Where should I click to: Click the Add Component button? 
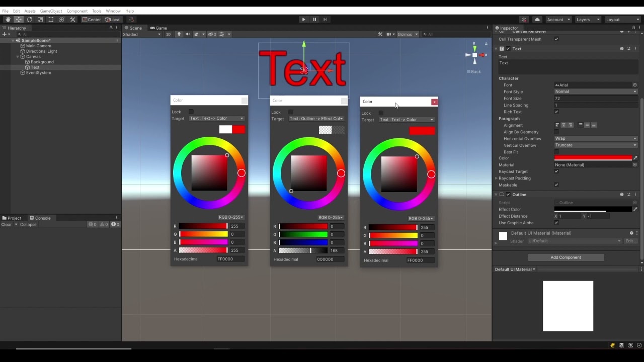pos(566,257)
